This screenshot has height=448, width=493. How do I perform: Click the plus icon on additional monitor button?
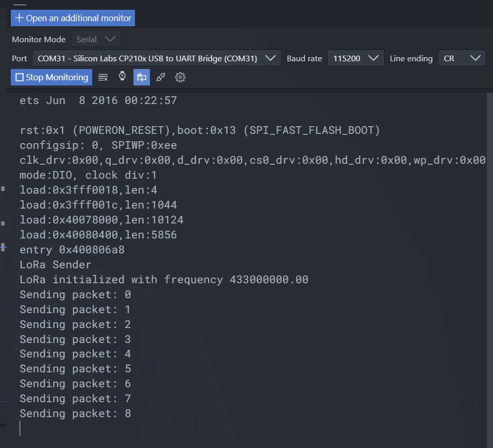coord(19,18)
